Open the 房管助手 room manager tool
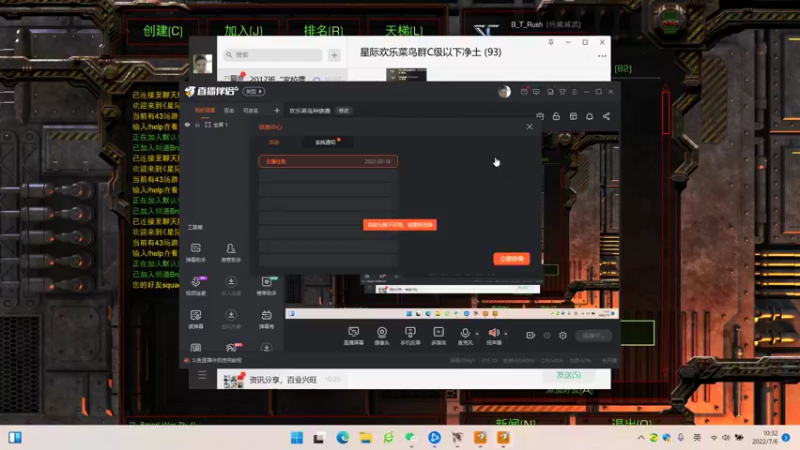 tap(231, 252)
